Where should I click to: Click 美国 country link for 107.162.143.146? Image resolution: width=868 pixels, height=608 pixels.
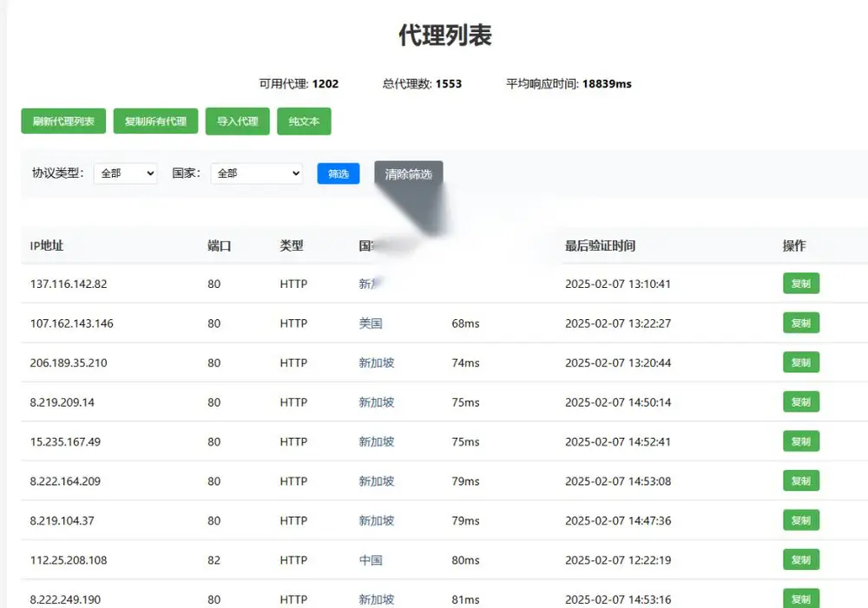(371, 324)
